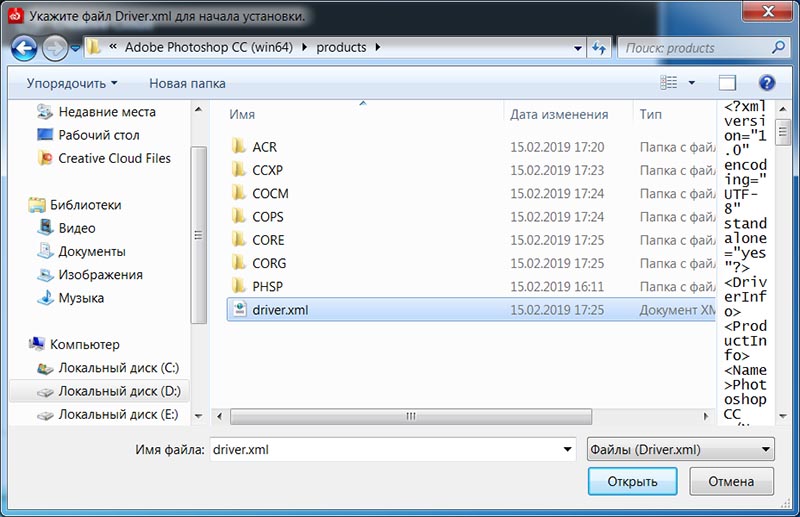Click the preview pane scroll down arrow
This screenshot has width=800, height=517.
tap(783, 416)
